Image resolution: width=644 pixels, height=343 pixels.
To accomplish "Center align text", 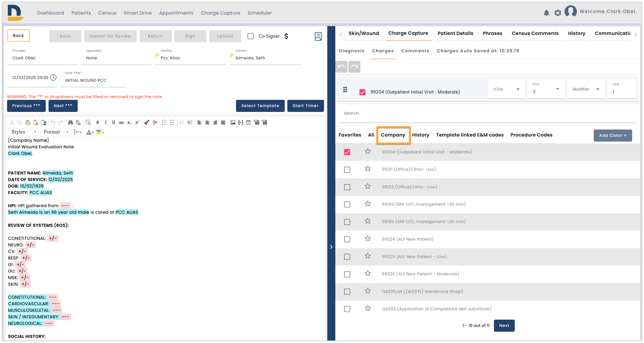I will click(207, 122).
